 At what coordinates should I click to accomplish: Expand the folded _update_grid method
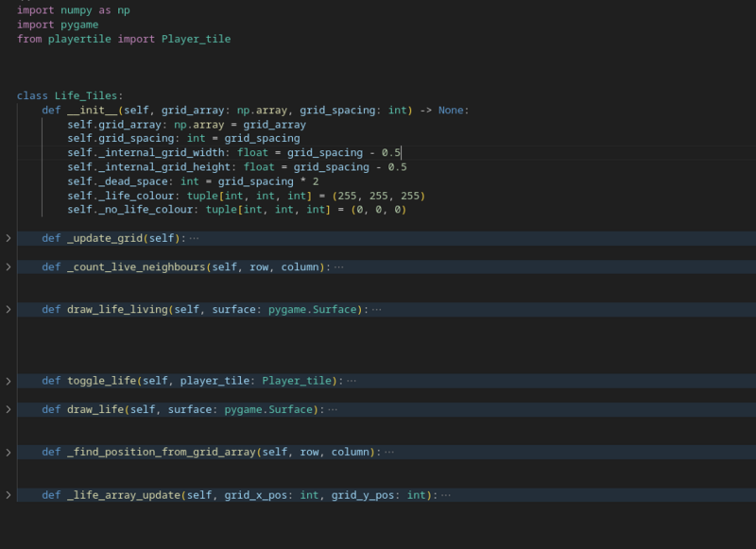coord(9,238)
